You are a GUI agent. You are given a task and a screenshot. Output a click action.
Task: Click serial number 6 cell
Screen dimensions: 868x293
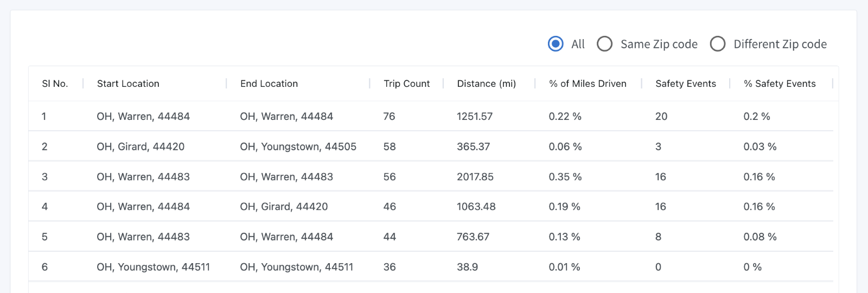(x=44, y=267)
